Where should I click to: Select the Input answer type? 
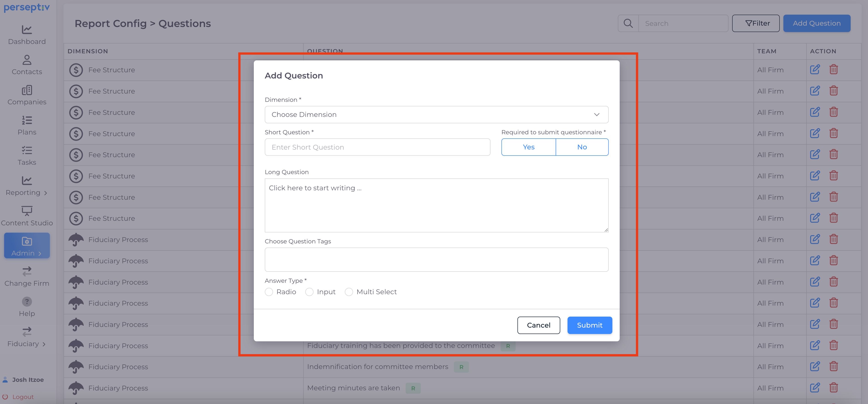click(309, 292)
